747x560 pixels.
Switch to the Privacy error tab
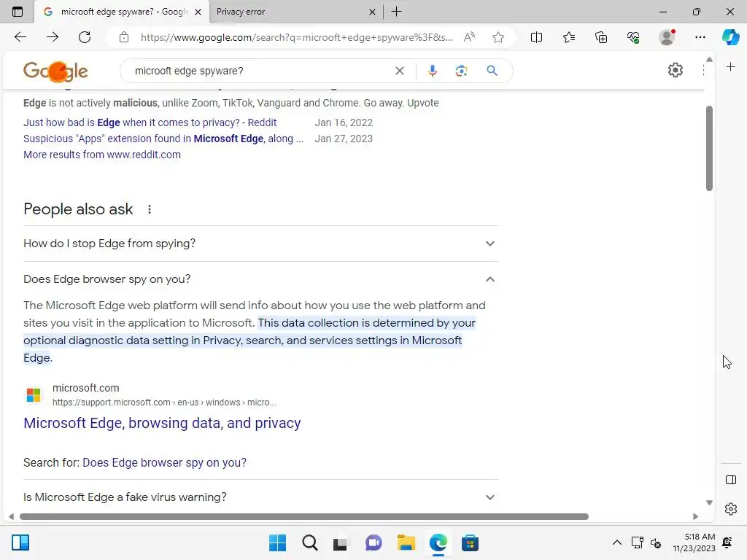[297, 12]
